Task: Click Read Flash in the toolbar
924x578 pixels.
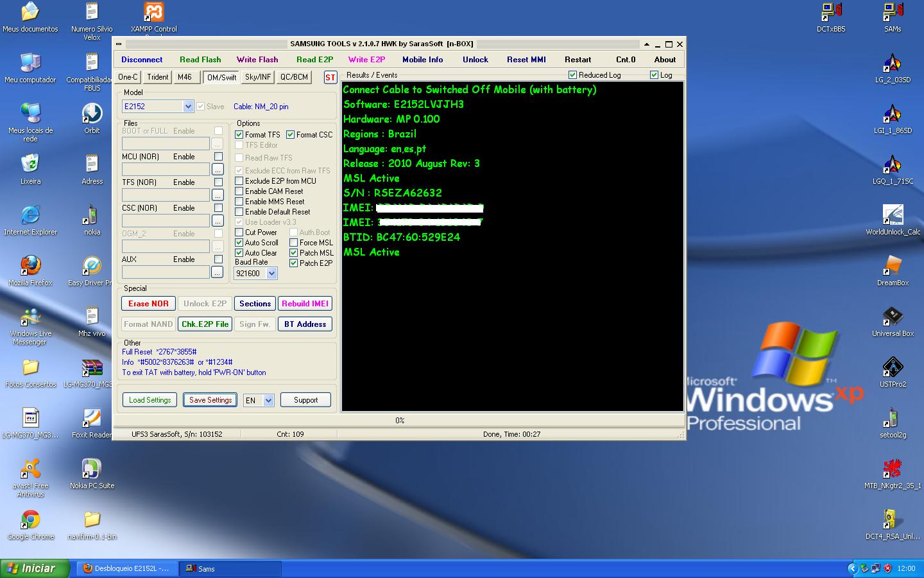Action: click(x=200, y=60)
